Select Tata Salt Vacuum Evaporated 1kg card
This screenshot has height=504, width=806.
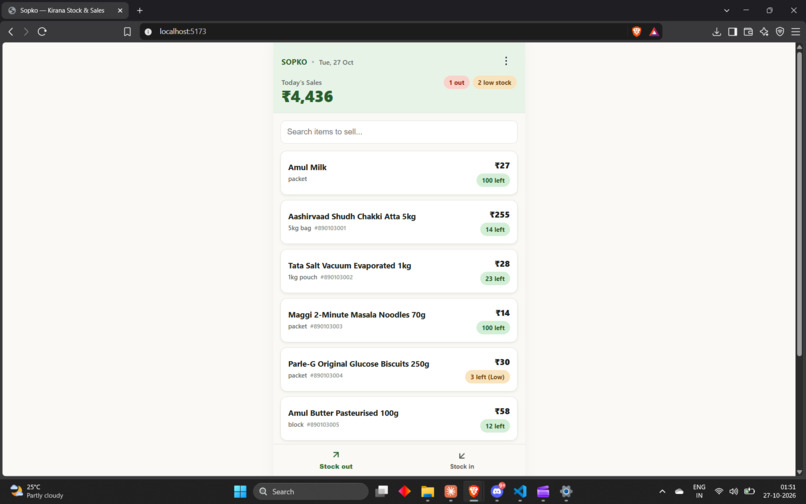[399, 271]
